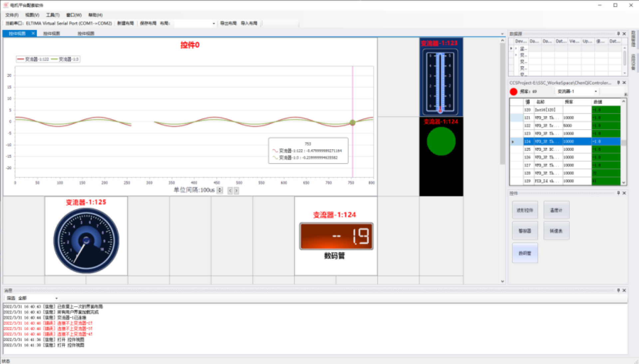The width and height of the screenshot is (639, 364).
Task: Click the 温度计 thermometer widget button
Action: 556,210
